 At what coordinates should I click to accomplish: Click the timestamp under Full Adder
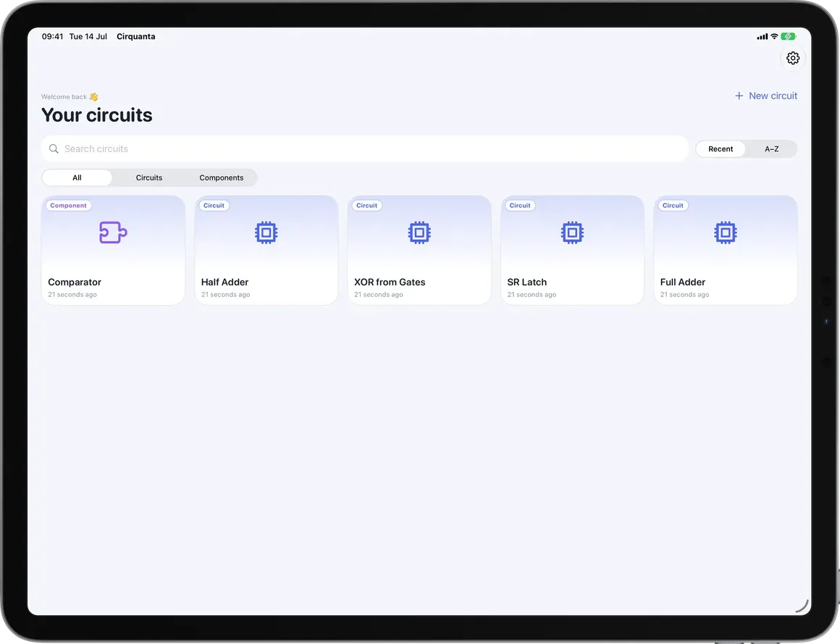684,295
